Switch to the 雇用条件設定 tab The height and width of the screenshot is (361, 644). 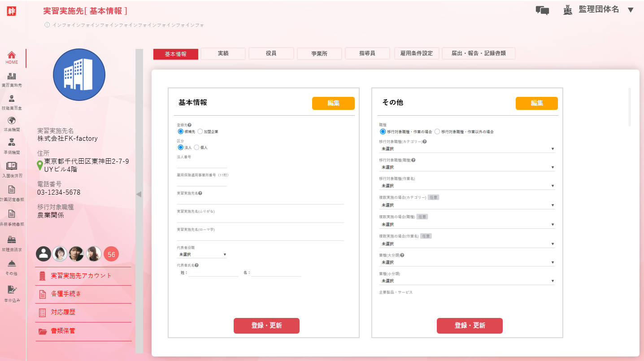(417, 53)
